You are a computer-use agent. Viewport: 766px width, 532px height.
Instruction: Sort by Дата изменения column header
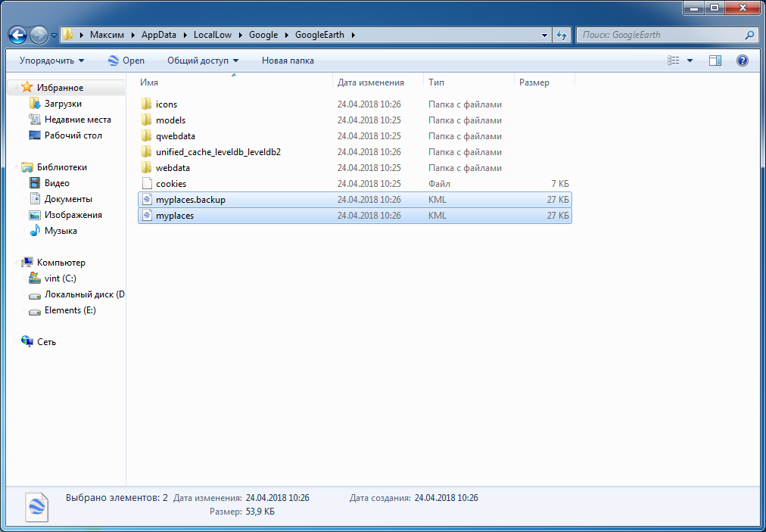coord(371,82)
